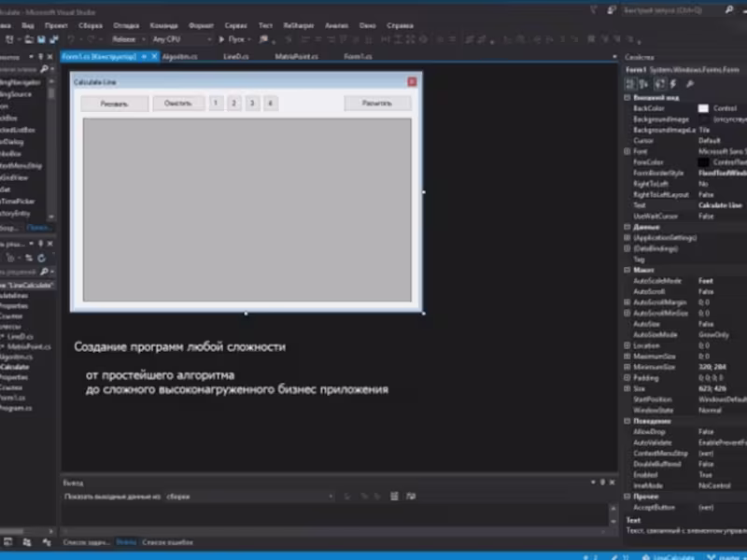Expand the MinimumSize property
The height and width of the screenshot is (560, 747).
tap(627, 367)
